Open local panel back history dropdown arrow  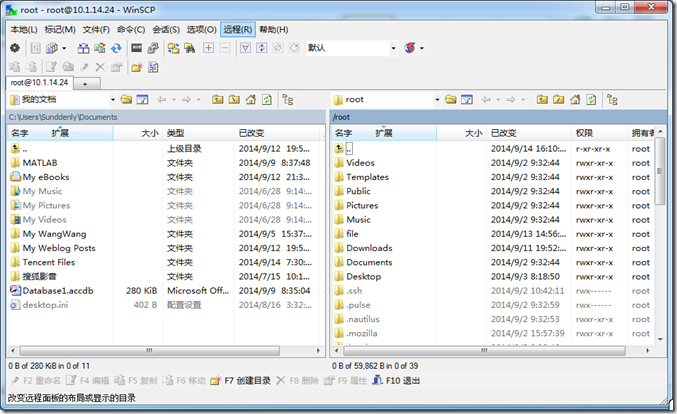point(174,100)
